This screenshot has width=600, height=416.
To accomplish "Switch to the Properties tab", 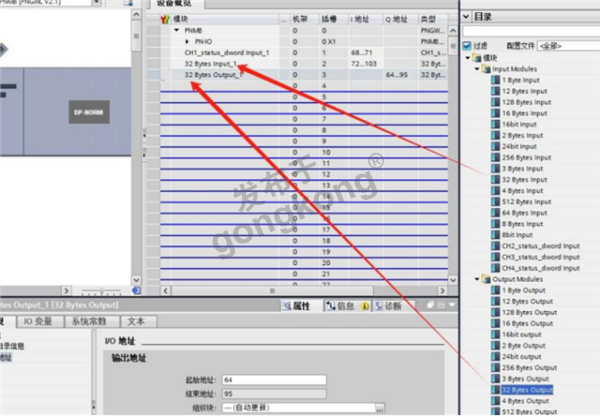I will [x=297, y=306].
